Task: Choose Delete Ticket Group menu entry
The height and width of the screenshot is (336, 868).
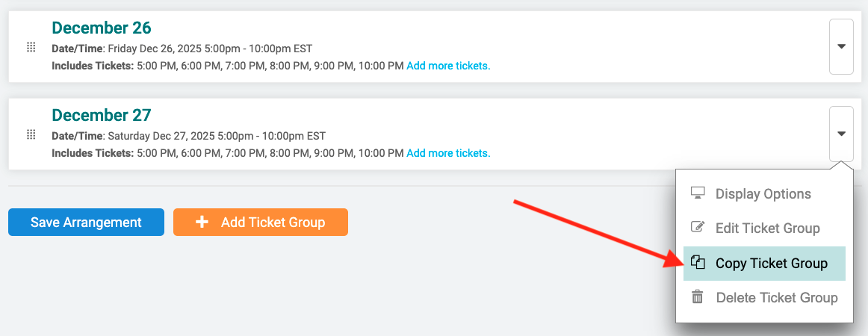Action: coord(764,298)
